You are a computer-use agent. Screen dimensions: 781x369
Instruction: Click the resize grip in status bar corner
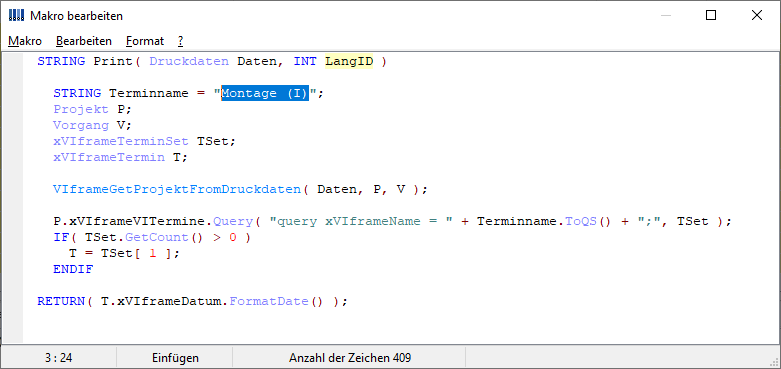(774, 362)
